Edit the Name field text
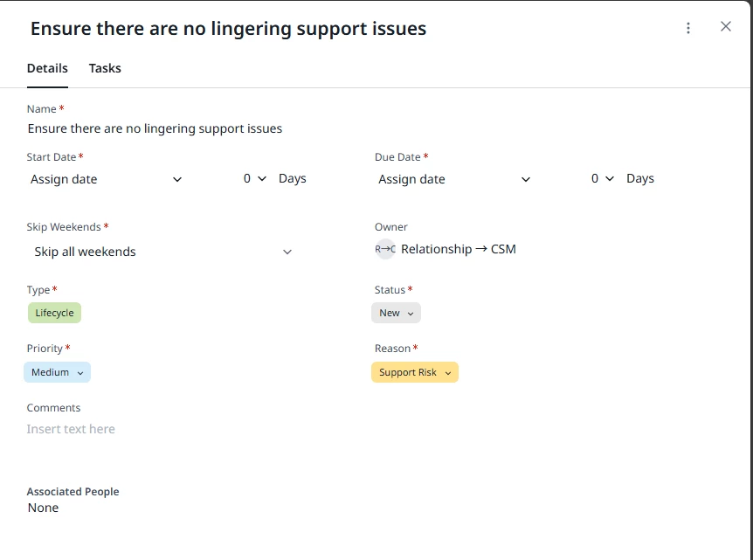Viewport: 753px width, 560px height. (x=155, y=128)
